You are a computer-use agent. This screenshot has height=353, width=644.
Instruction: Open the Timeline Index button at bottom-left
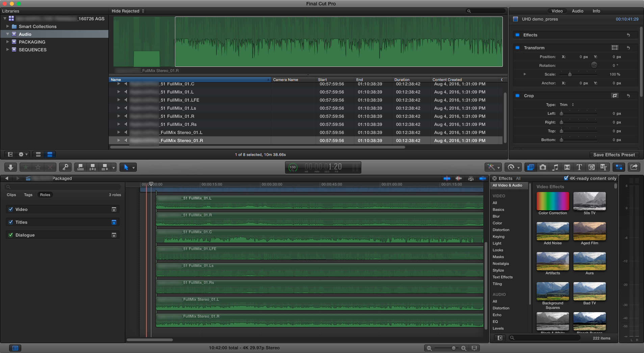(15, 348)
